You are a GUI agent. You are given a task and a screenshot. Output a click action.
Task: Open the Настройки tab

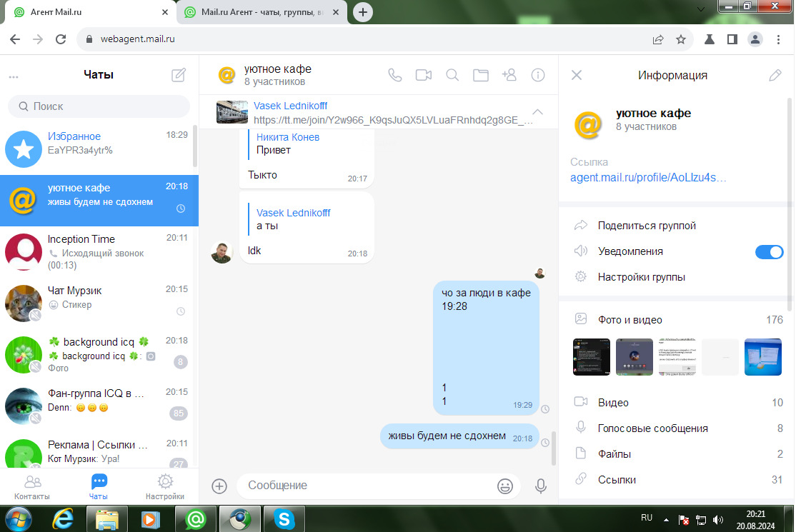[x=165, y=487]
